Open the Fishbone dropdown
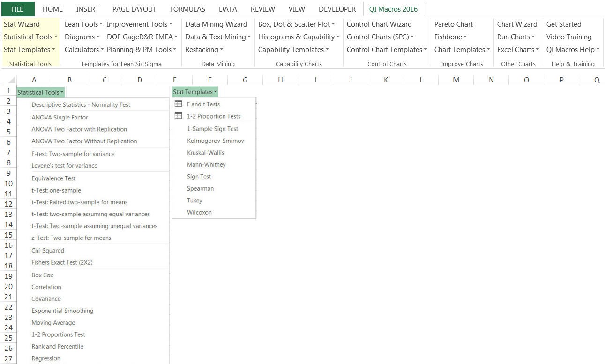This screenshot has width=605, height=364. point(450,37)
